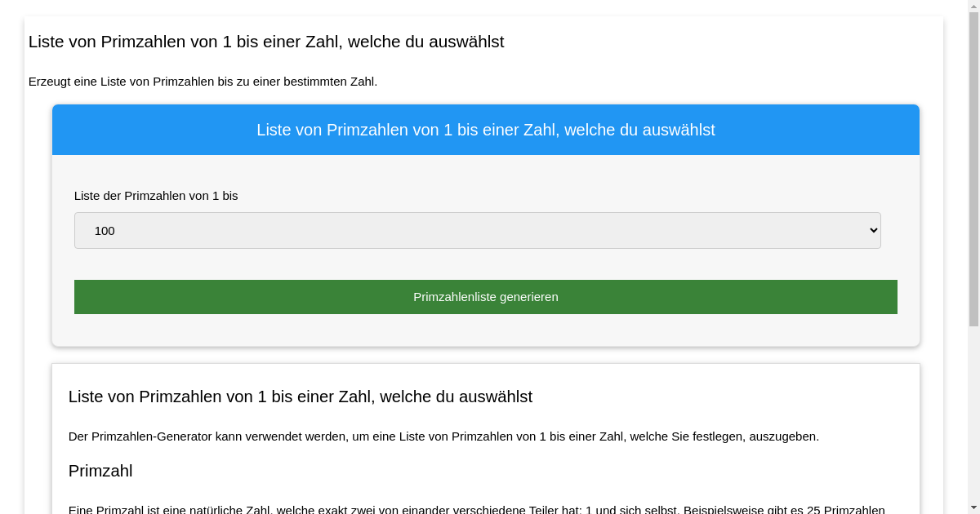Click the scrollbar up arrow
The height and width of the screenshot is (514, 980).
tap(974, 7)
